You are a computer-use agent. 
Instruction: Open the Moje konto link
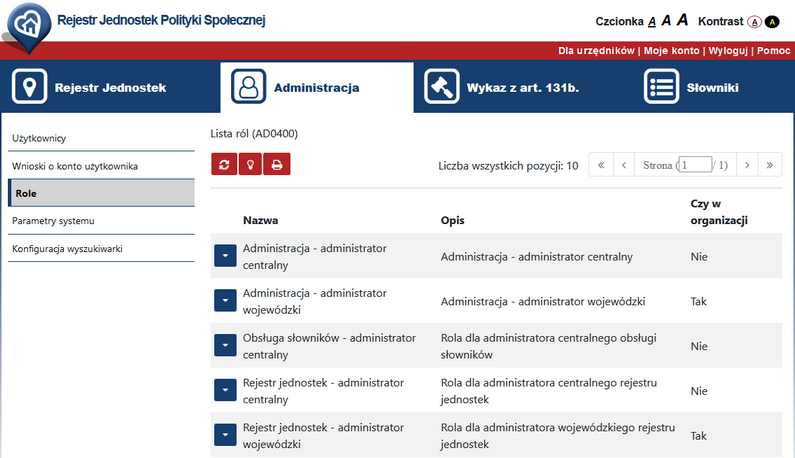[x=671, y=51]
